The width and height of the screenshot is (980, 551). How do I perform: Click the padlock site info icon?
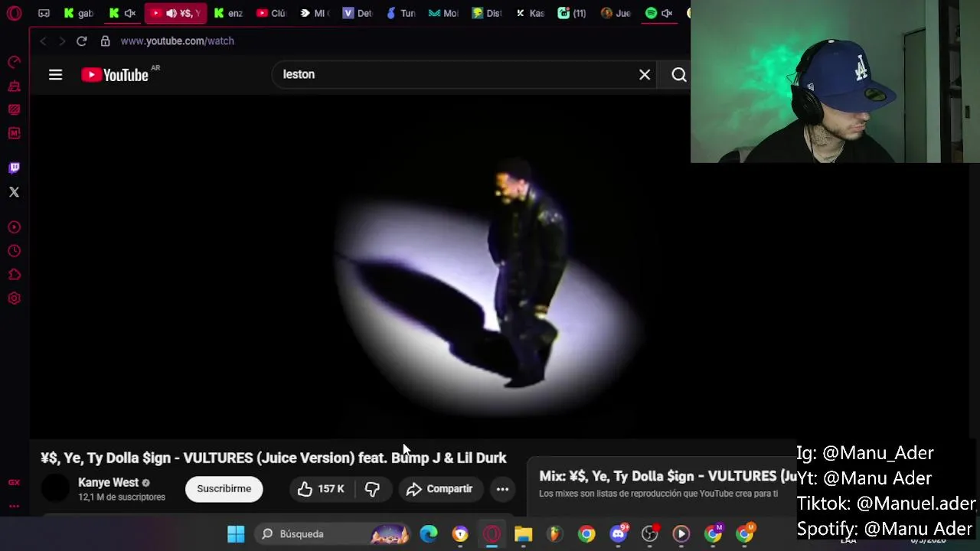[105, 41]
